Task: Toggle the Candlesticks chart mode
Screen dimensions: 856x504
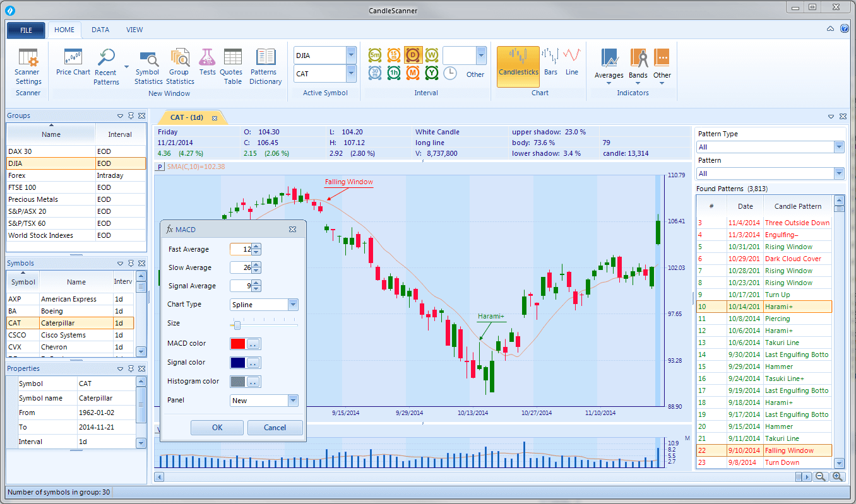Action: click(x=518, y=65)
